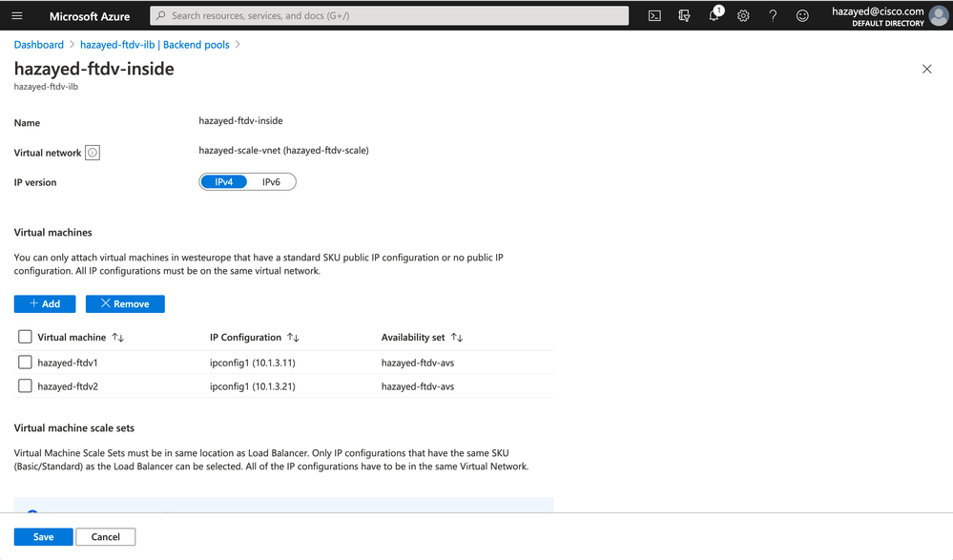Sort by IP Configuration column

tap(293, 338)
